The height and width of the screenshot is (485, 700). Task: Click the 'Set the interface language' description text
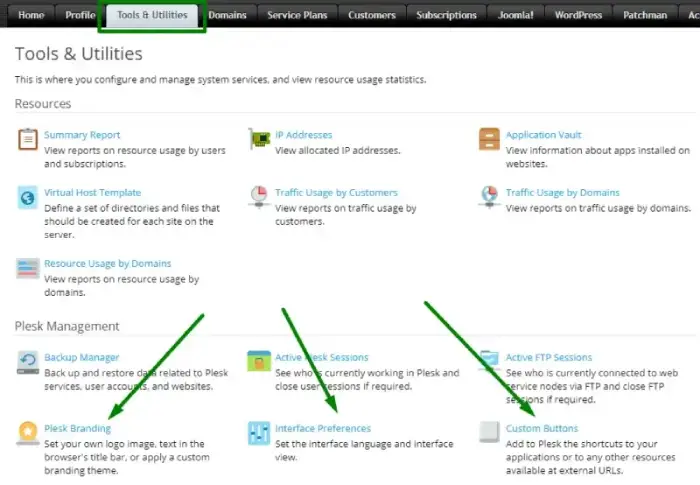364,451
